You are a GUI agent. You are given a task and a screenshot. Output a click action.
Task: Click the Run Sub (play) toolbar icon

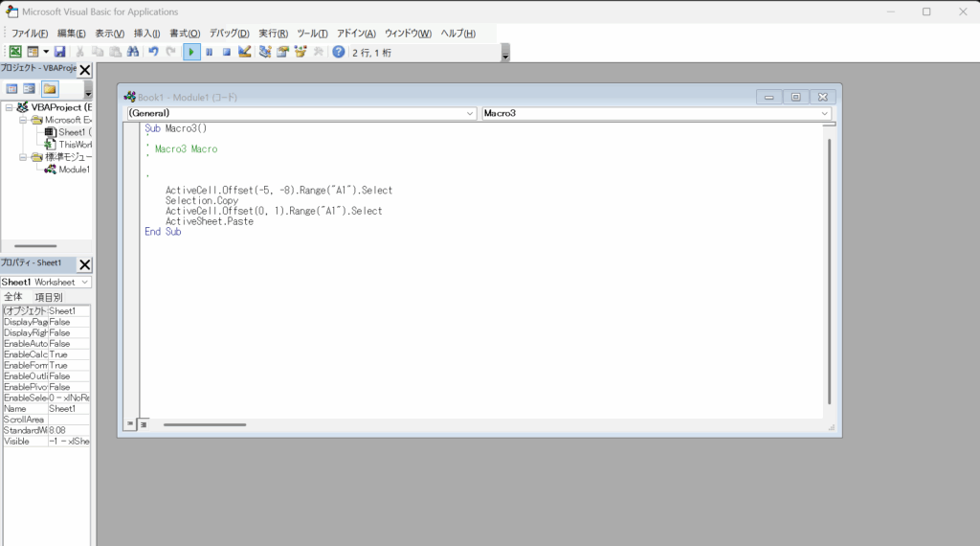(x=191, y=52)
